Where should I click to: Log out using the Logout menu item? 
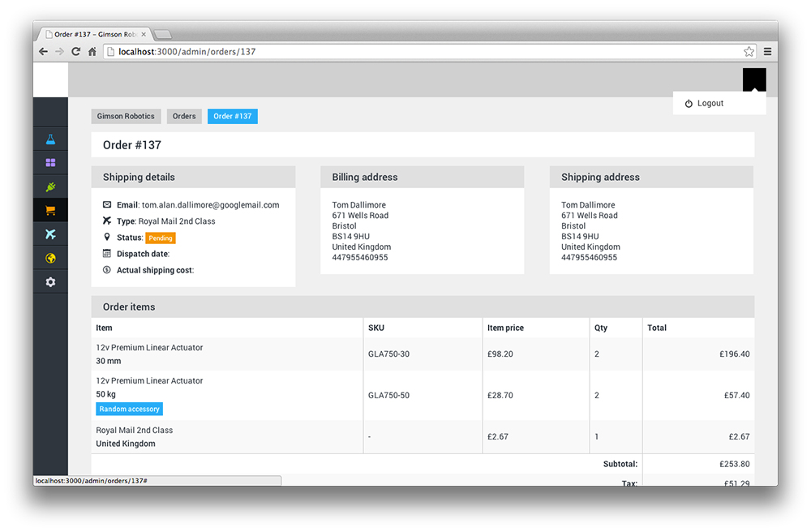pyautogui.click(x=719, y=104)
